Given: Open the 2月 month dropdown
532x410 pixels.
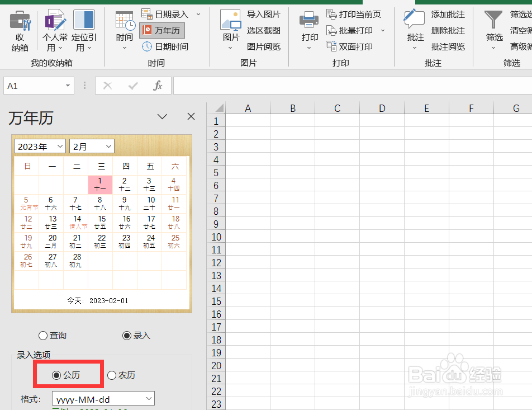Looking at the screenshot, I should (x=92, y=147).
